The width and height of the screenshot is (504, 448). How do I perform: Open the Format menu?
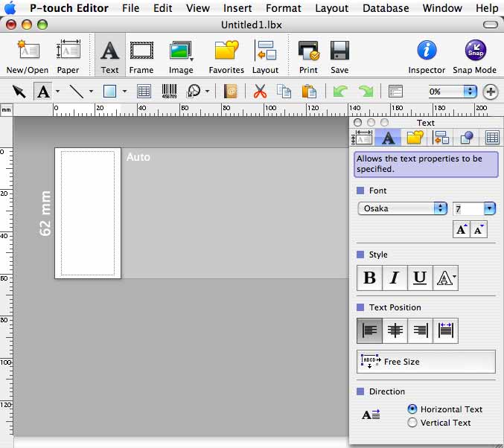[x=284, y=7]
